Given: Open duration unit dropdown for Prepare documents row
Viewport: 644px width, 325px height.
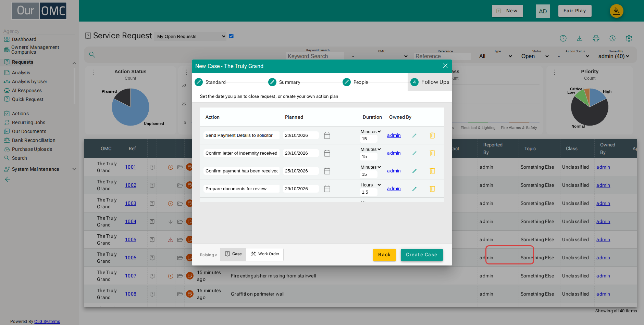Looking at the screenshot, I should click(x=371, y=185).
